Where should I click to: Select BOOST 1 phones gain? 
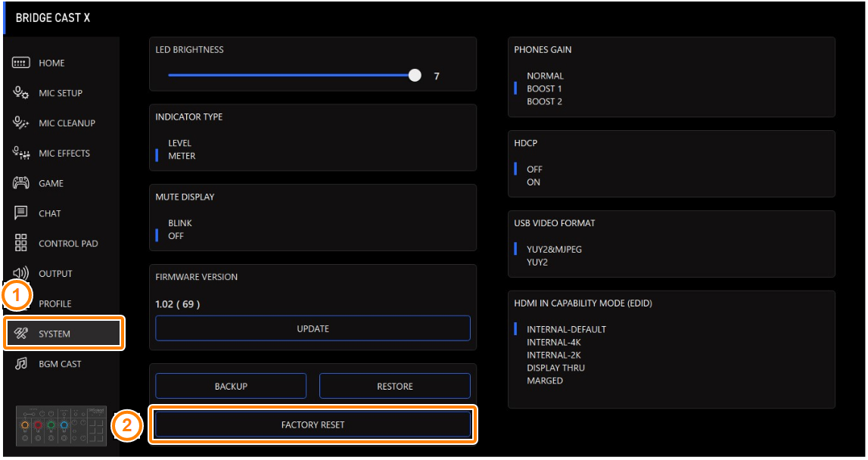[544, 89]
